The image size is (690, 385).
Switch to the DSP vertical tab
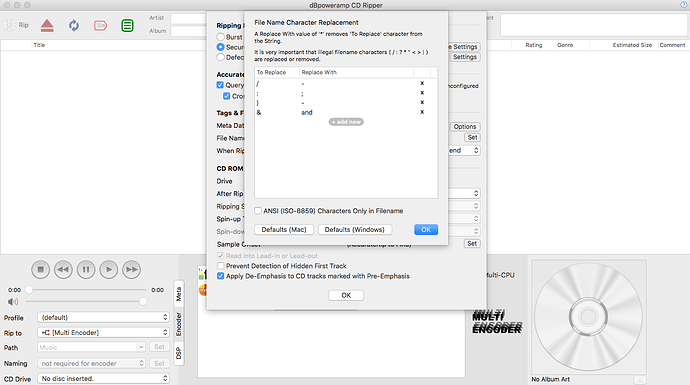[179, 353]
